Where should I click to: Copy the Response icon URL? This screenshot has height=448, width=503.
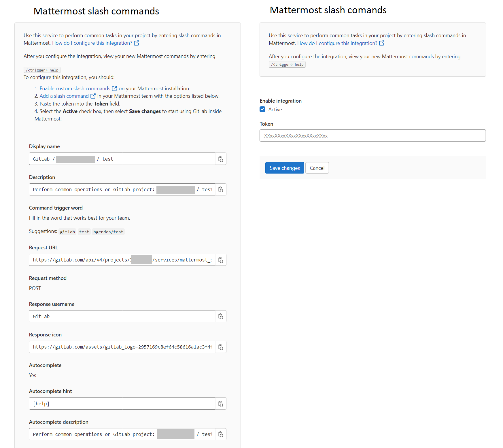[x=221, y=347]
